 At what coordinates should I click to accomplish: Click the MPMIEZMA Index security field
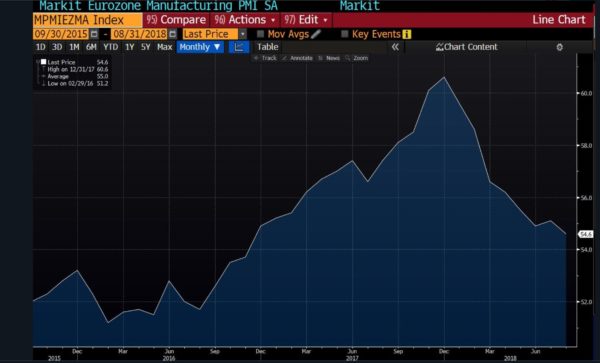[x=88, y=20]
